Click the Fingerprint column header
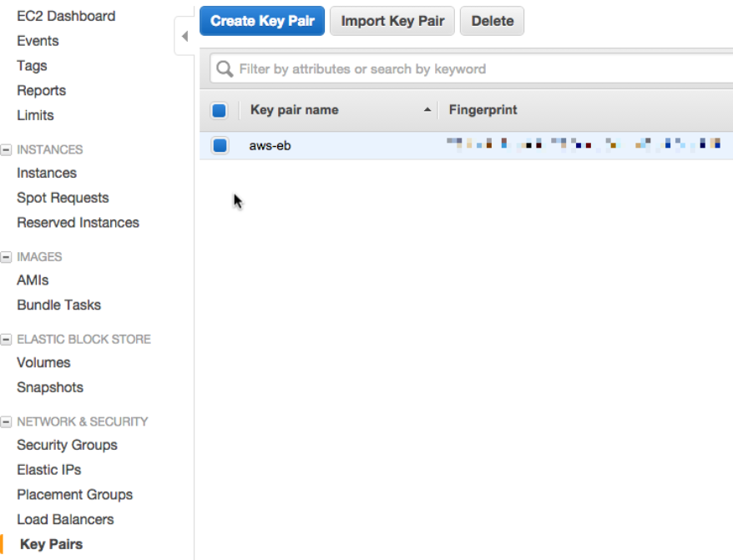This screenshot has width=733, height=560. 483,110
